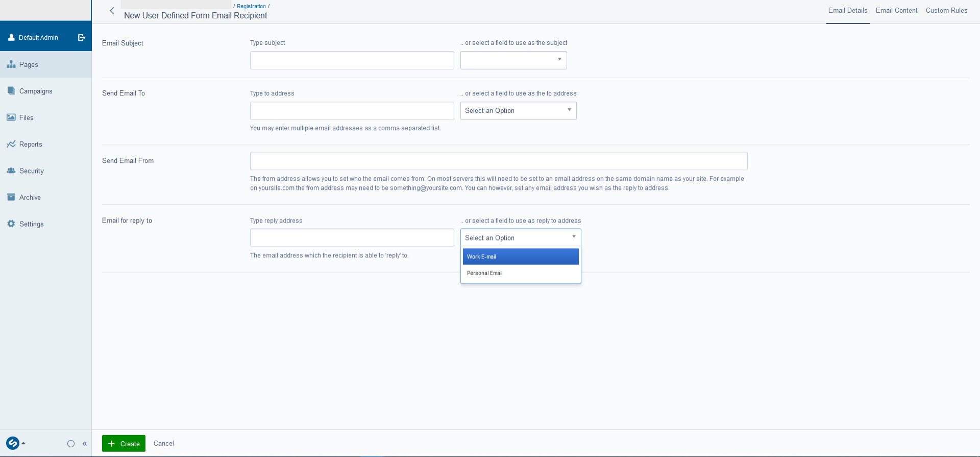Open Campaigns via its sidebar icon
The width and height of the screenshot is (980, 457).
tap(11, 91)
